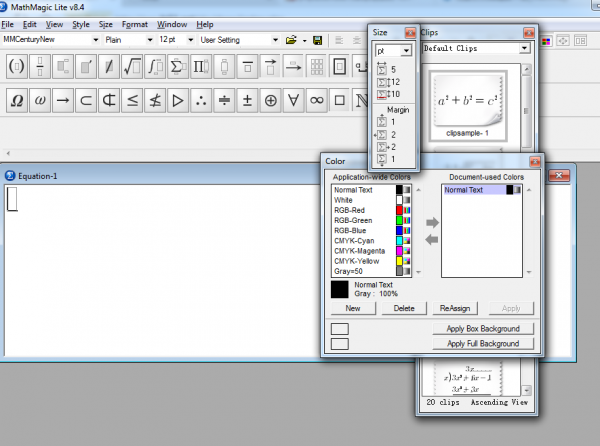600x446 pixels.
Task: Insert a square root template
Action: [x=131, y=67]
